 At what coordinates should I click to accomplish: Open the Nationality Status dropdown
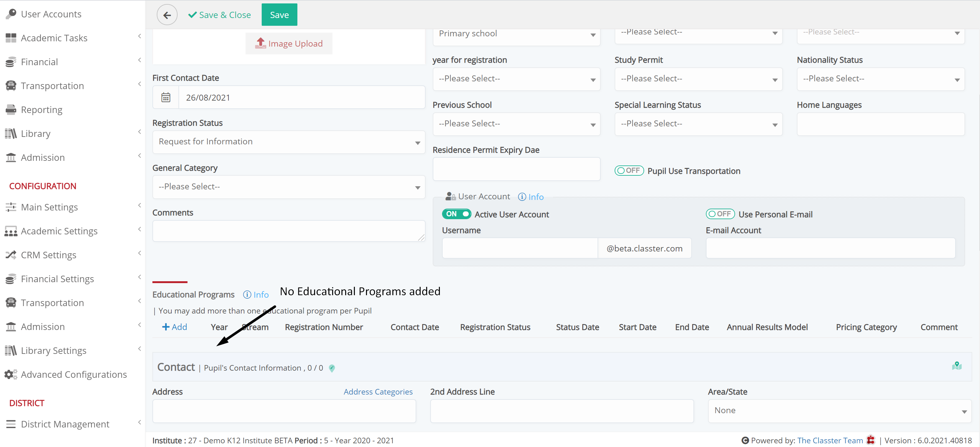pyautogui.click(x=880, y=79)
